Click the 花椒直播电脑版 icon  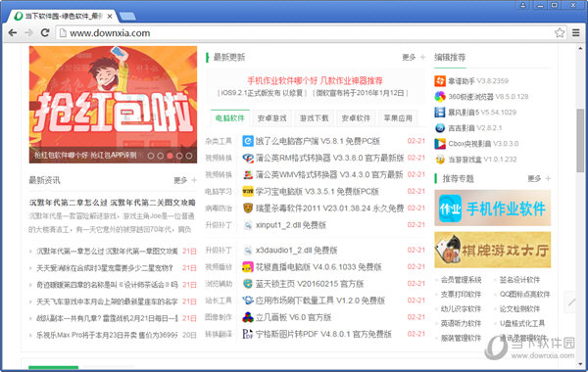[248, 267]
